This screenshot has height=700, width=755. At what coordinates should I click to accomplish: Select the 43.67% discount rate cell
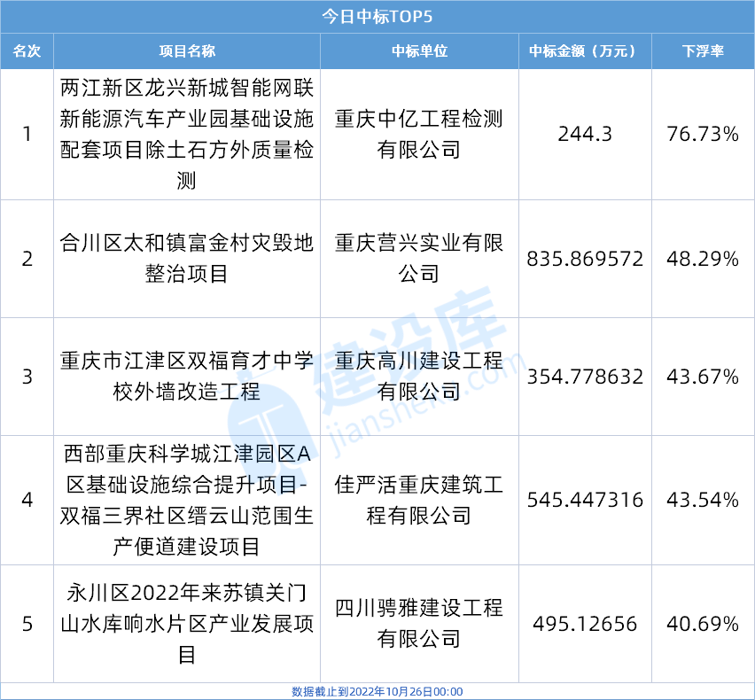(703, 377)
